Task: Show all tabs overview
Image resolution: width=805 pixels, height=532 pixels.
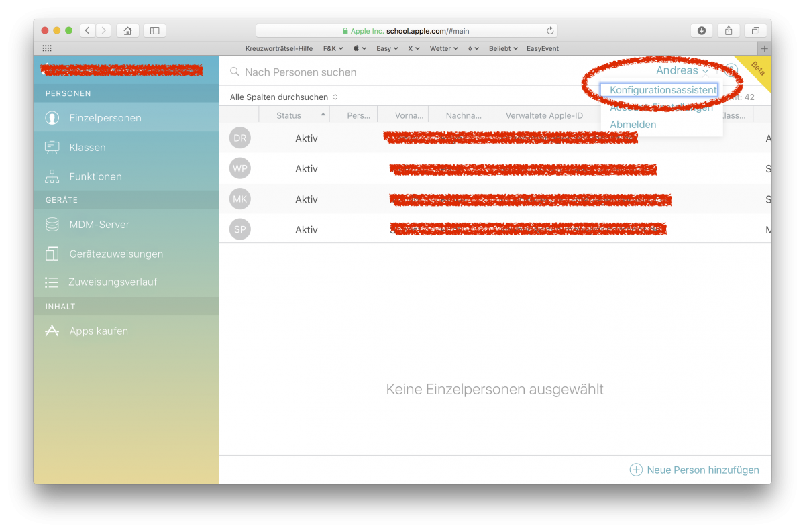Action: coord(755,30)
